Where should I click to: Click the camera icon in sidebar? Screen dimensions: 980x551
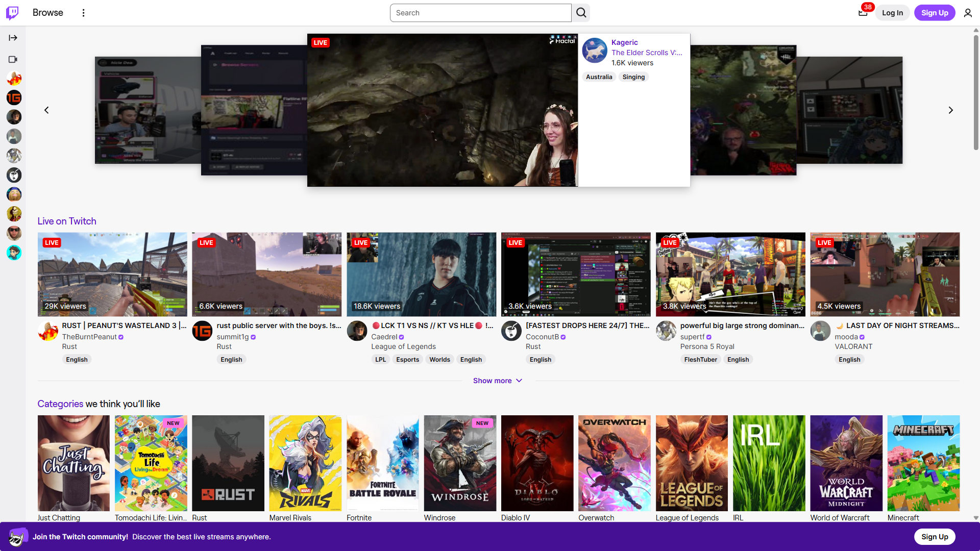[x=13, y=60]
